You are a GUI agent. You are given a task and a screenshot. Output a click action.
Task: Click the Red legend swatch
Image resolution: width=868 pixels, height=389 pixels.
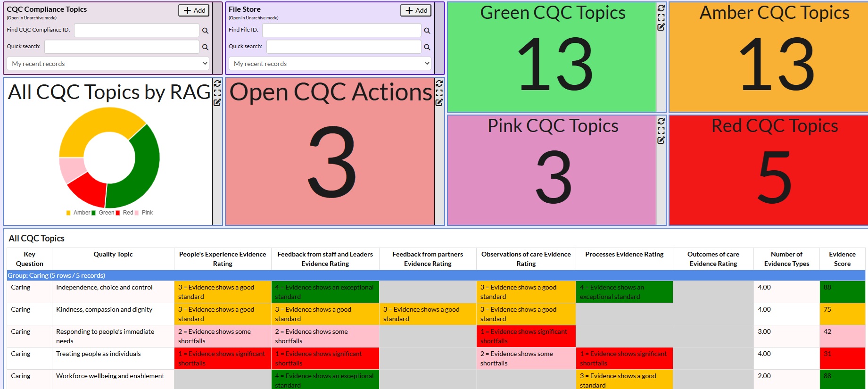coord(118,213)
